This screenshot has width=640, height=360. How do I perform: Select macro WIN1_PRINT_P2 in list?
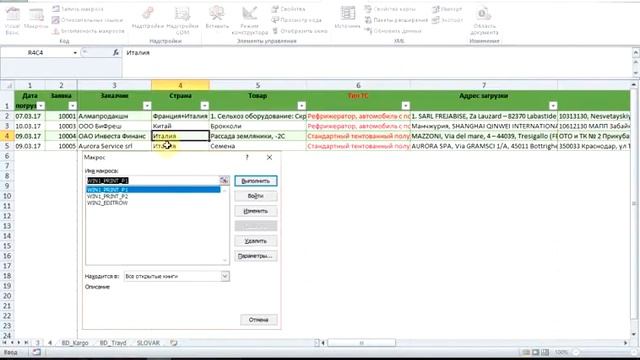153,196
